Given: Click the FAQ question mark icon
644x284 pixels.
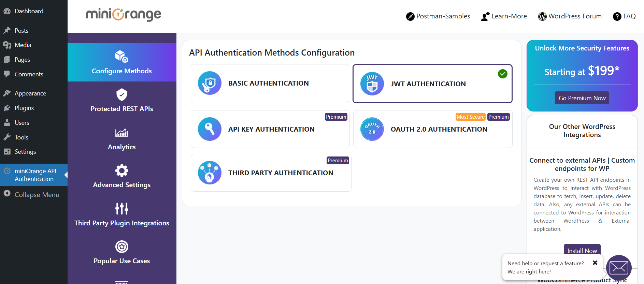Looking at the screenshot, I should coord(617,16).
